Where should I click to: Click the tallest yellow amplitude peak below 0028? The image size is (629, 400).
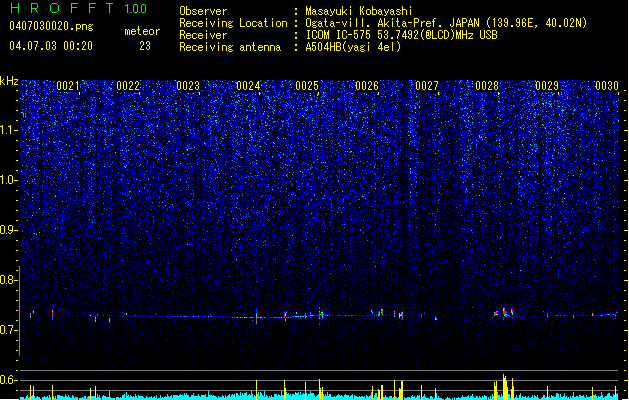coord(504,387)
